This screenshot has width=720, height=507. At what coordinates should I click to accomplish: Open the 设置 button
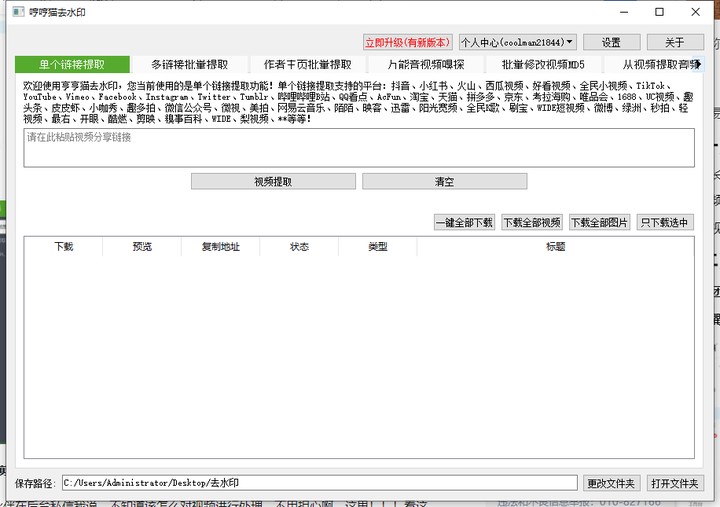click(x=611, y=42)
